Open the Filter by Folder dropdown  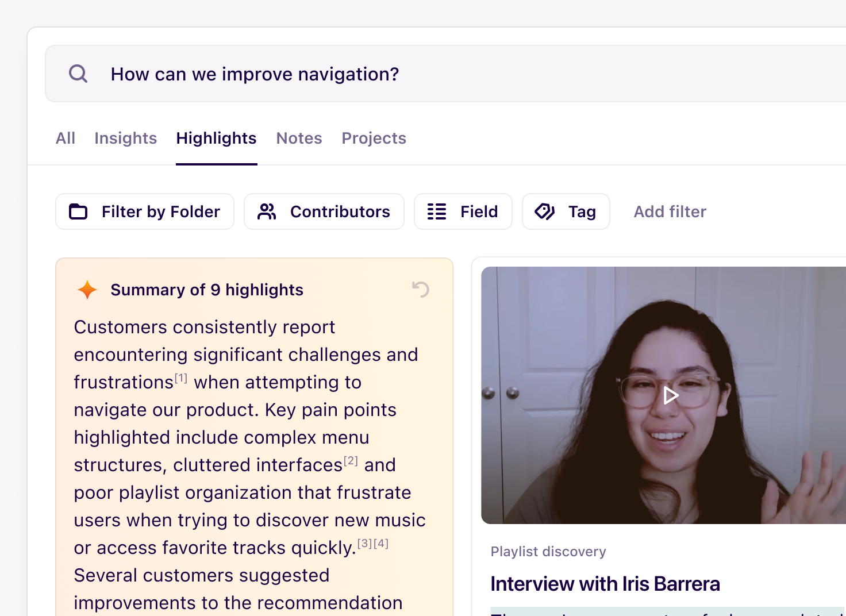145,211
